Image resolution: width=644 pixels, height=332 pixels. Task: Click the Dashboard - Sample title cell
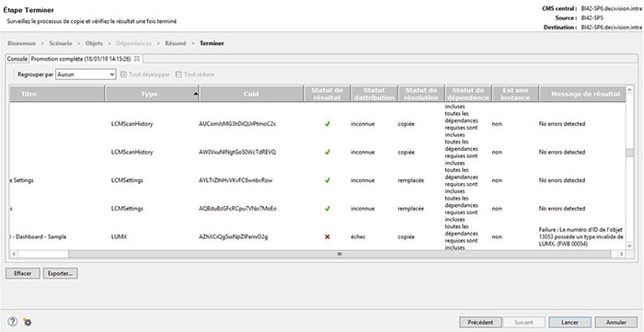[39, 236]
